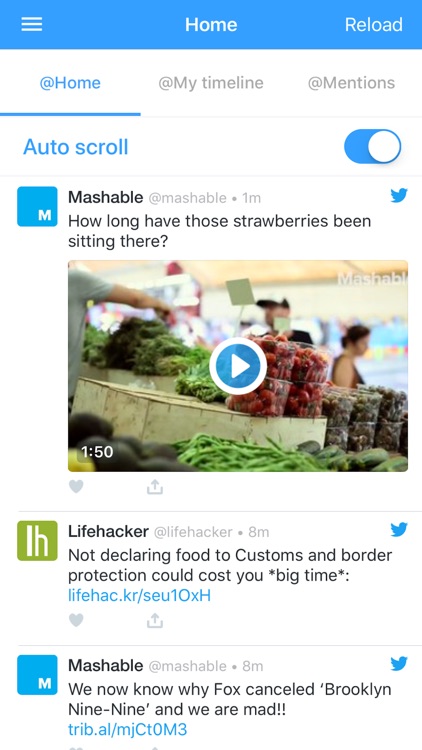This screenshot has width=422, height=750.
Task: Open the hamburger menu
Action: pyautogui.click(x=32, y=24)
